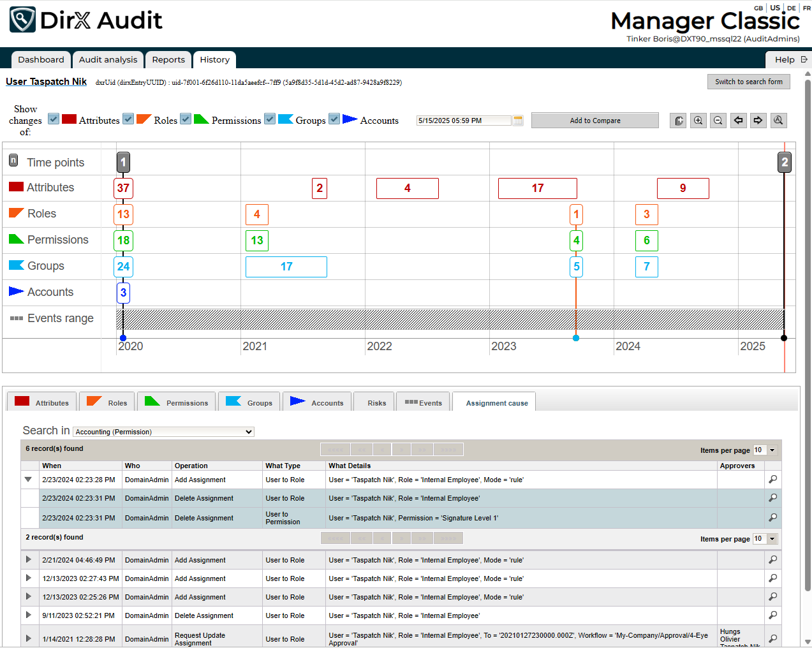
Task: Open the Search in Accounting dropdown
Action: 164,432
